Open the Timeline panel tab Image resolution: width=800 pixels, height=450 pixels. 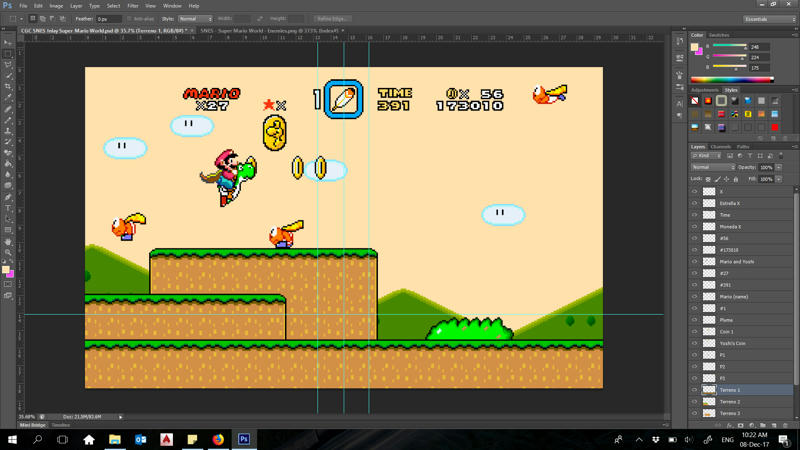click(x=60, y=425)
